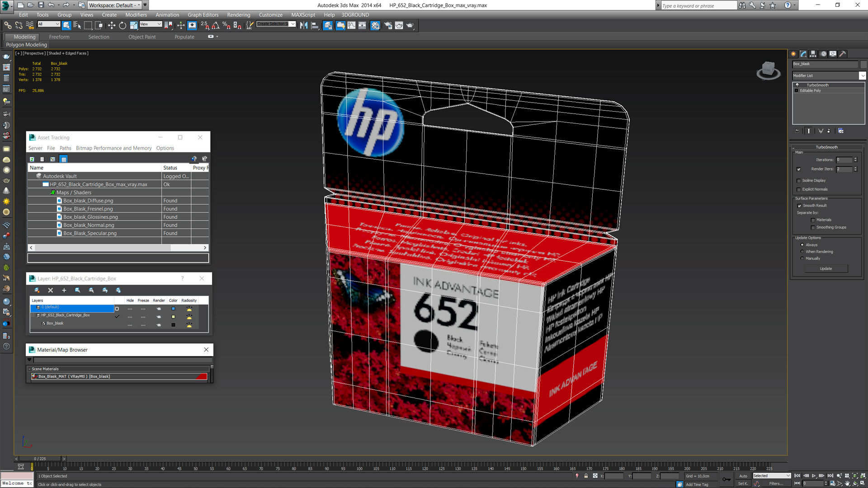868x488 pixels.
Task: Open Curve Editor from toolbar
Action: (x=351, y=25)
